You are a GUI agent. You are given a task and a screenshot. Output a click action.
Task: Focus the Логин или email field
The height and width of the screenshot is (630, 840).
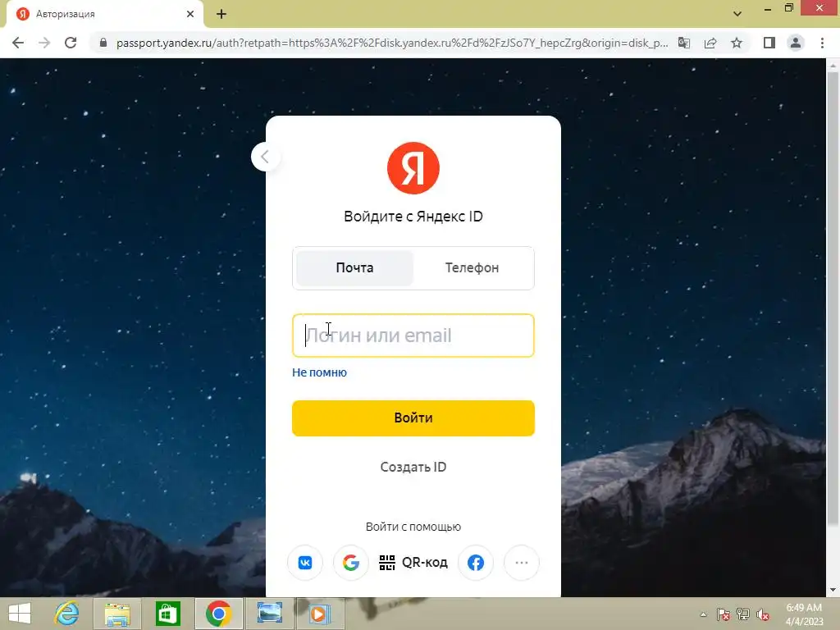(x=413, y=336)
